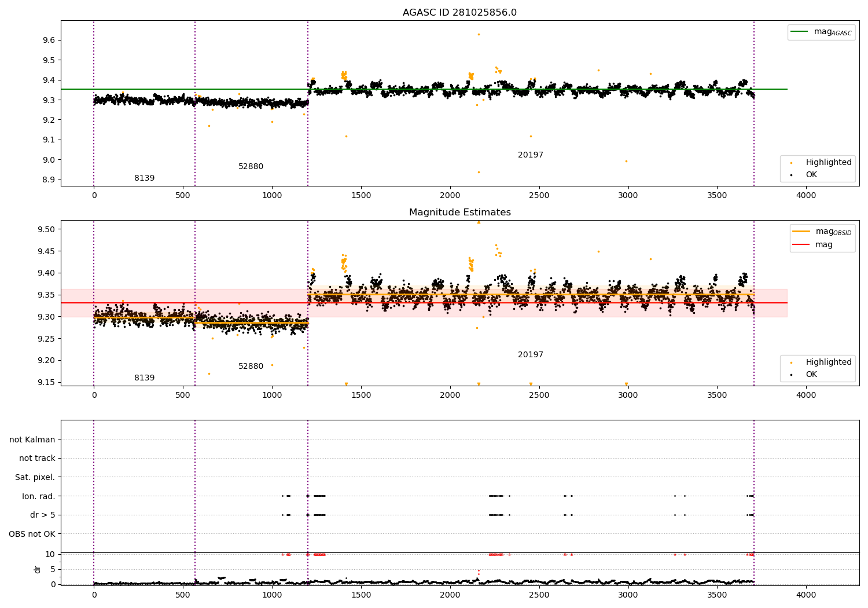The height and width of the screenshot is (608, 868).
Task: Click the 9.50 tick on middle y-axis
Action: point(46,229)
